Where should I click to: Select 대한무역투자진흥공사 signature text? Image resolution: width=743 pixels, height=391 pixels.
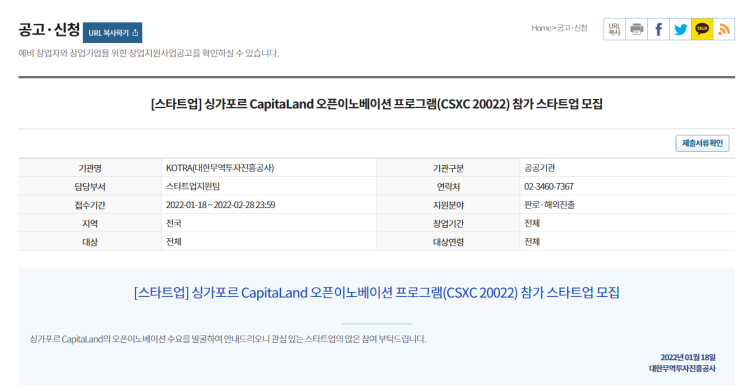(x=682, y=369)
